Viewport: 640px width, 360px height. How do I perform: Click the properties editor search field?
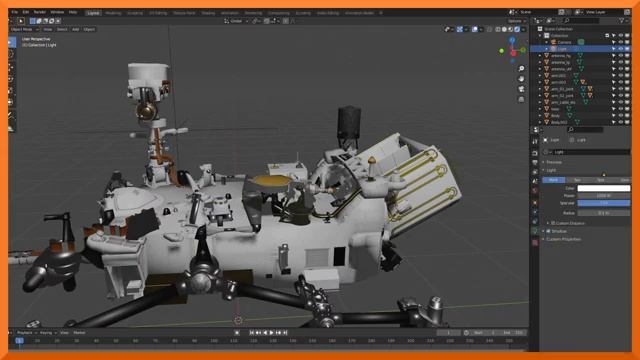pos(585,129)
